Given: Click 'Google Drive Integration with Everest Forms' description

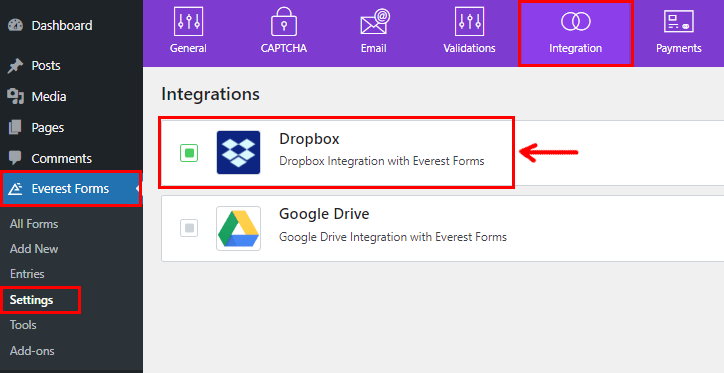Looking at the screenshot, I should 393,237.
